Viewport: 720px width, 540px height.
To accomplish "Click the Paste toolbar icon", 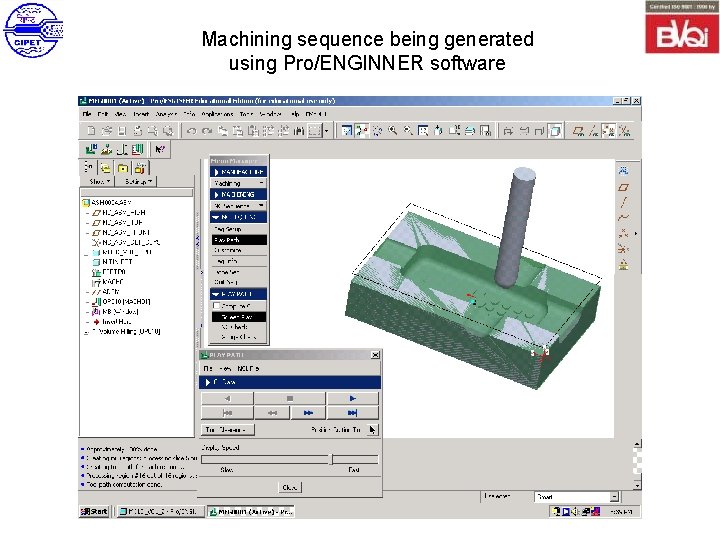I will 238,131.
